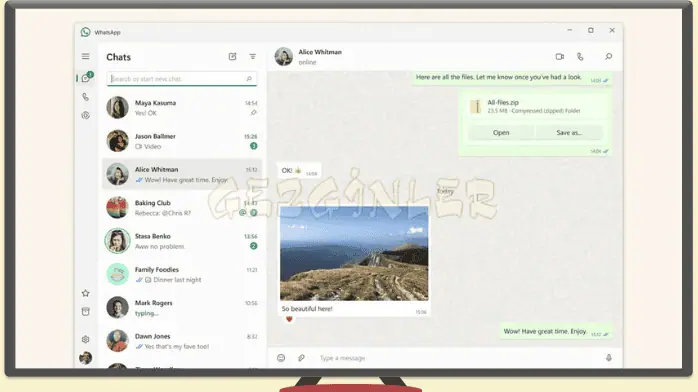Click the heart reaction under the photo
The width and height of the screenshot is (698, 392).
289,319
